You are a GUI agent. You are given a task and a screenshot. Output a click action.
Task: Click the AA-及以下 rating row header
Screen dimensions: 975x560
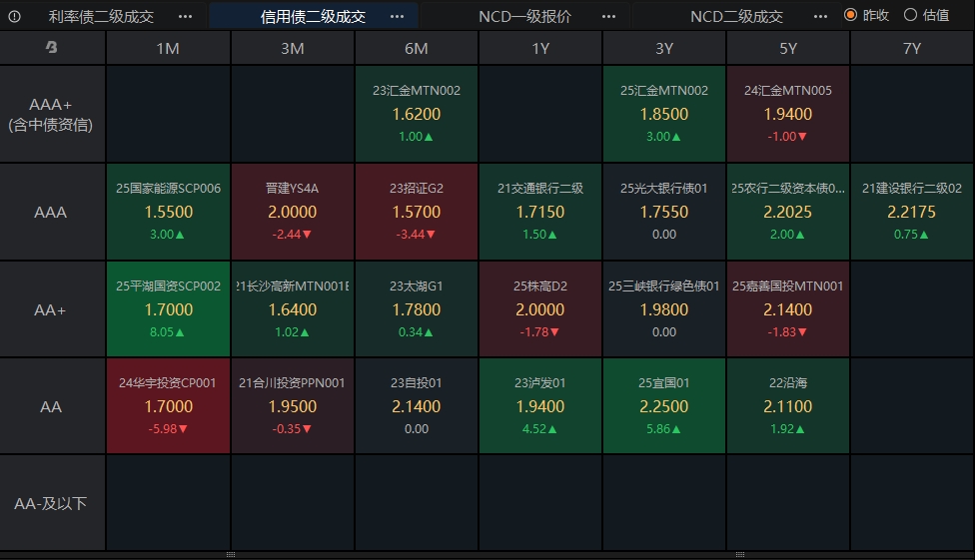point(52,503)
